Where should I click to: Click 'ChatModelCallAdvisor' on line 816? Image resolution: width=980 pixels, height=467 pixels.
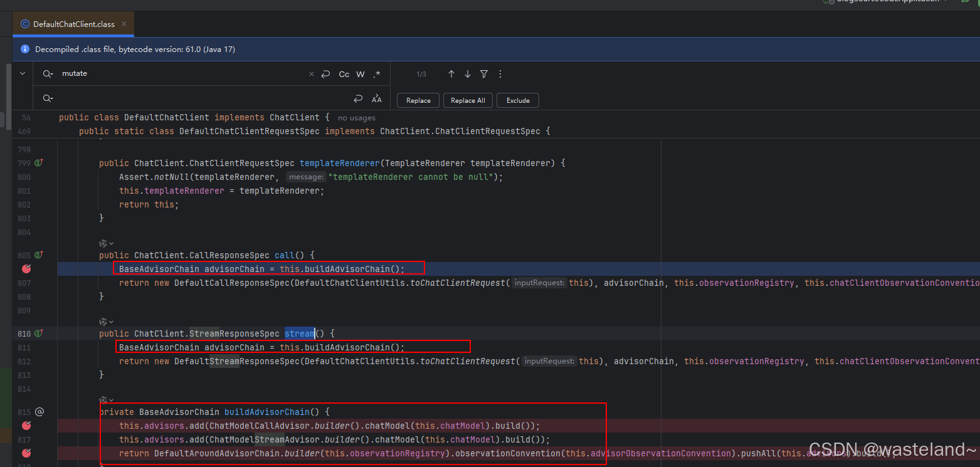click(x=260, y=426)
